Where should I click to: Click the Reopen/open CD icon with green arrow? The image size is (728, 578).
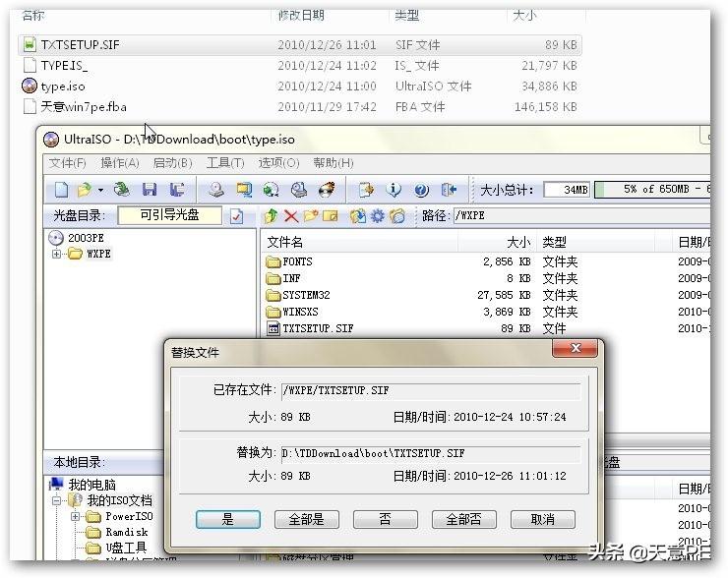[122, 190]
